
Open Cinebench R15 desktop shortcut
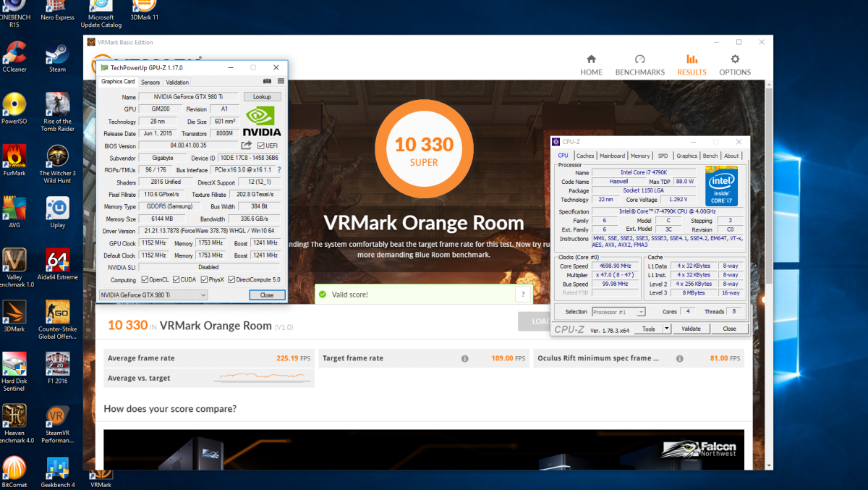click(14, 13)
